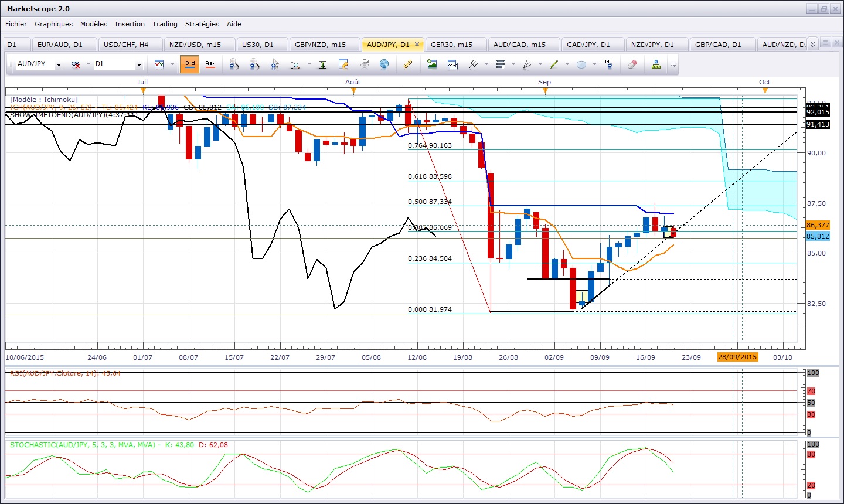Viewport: 844px width, 504px height.
Task: Toggle the Bid price display
Action: pyautogui.click(x=190, y=64)
